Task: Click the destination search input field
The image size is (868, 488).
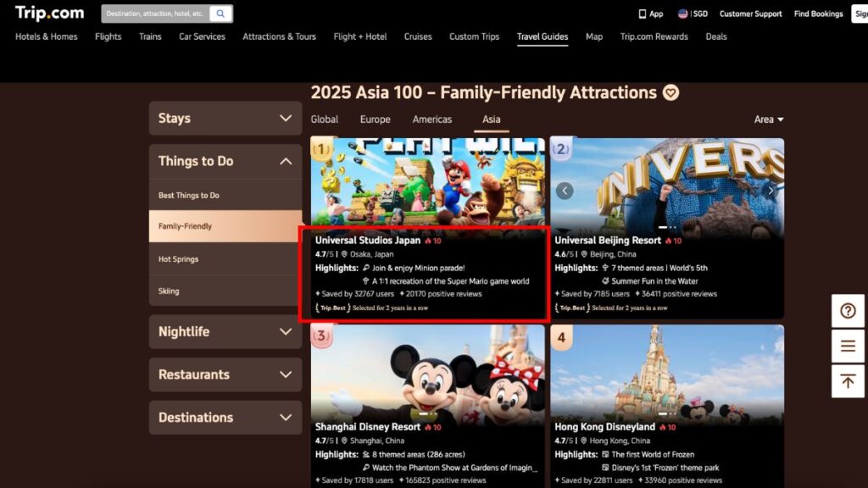Action: 156,14
